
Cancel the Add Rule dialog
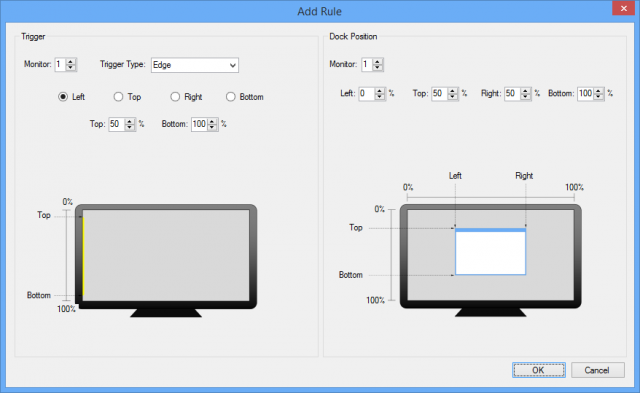(x=598, y=370)
